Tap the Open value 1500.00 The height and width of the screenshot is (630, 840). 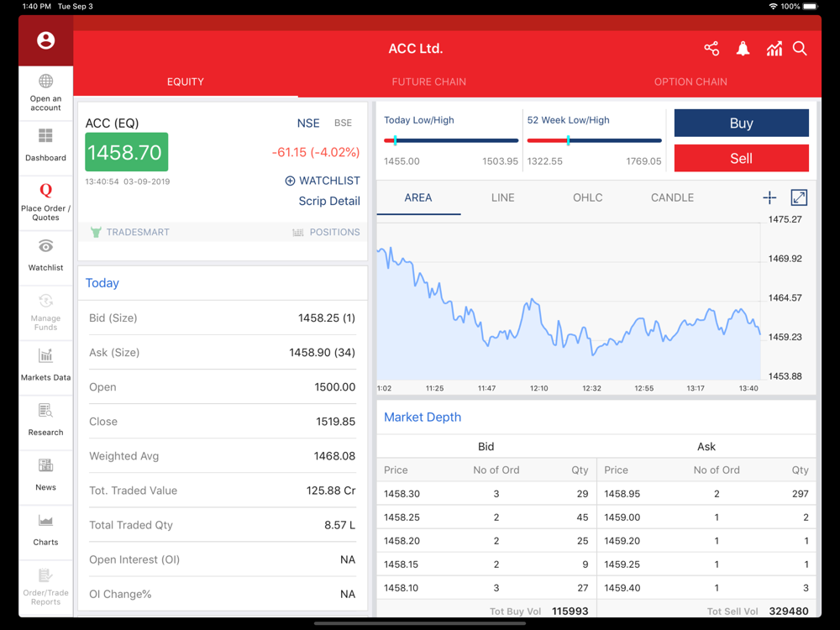tap(335, 386)
